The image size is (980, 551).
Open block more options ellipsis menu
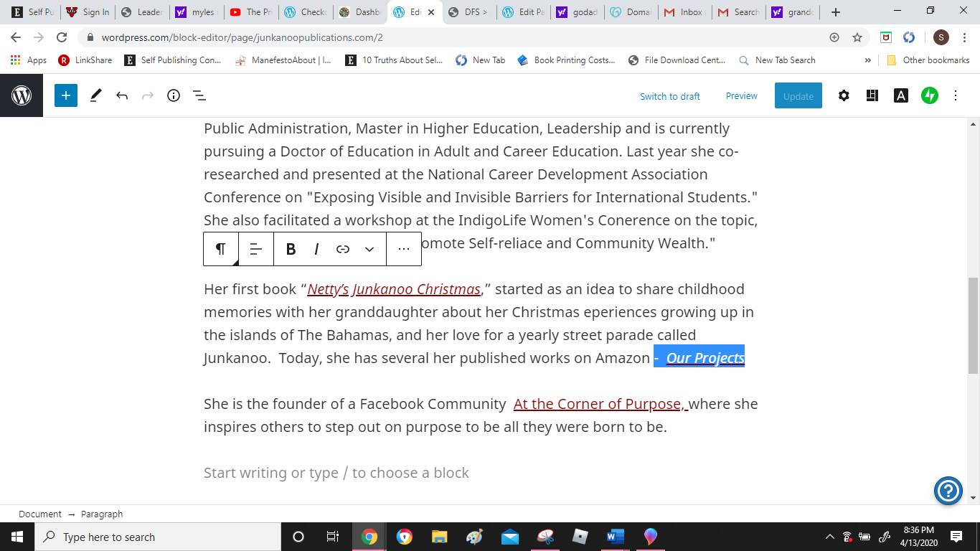coord(403,249)
